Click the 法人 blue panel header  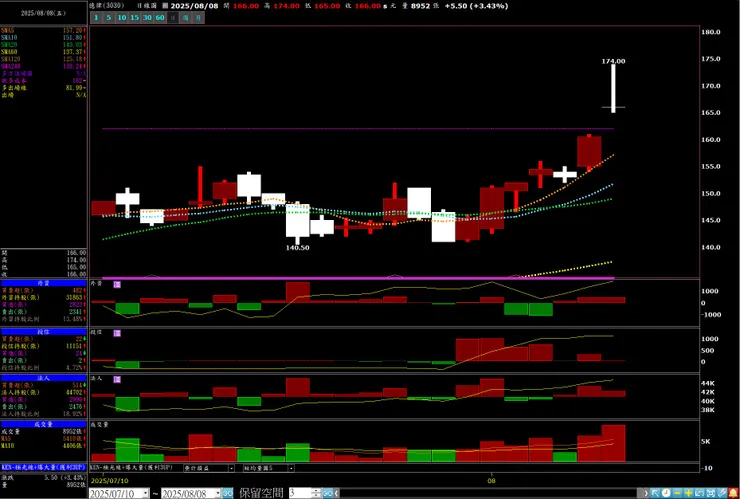tap(43, 378)
